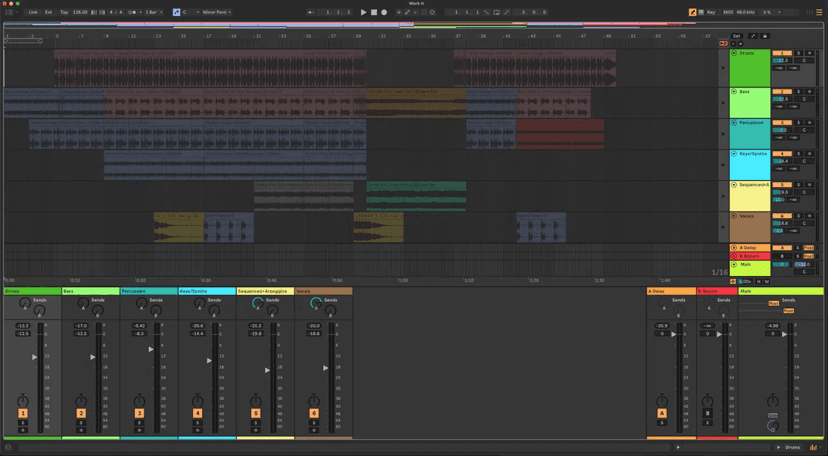
Task: Tap tempo with the Tap button
Action: [64, 12]
